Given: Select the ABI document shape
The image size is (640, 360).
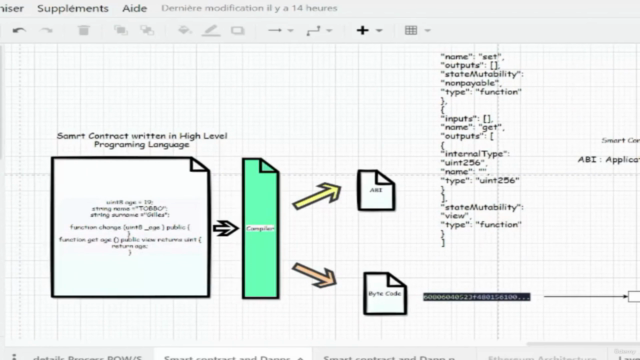Looking at the screenshot, I should (x=376, y=190).
